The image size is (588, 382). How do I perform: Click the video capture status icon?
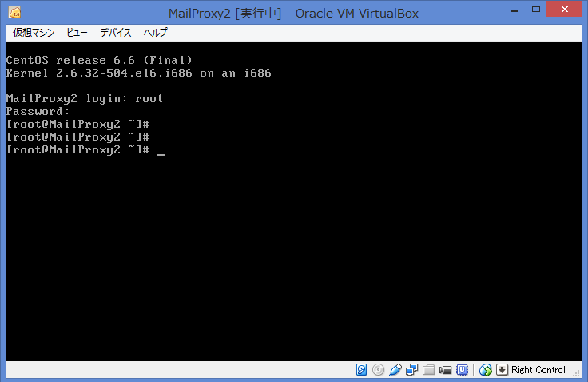[x=445, y=370]
